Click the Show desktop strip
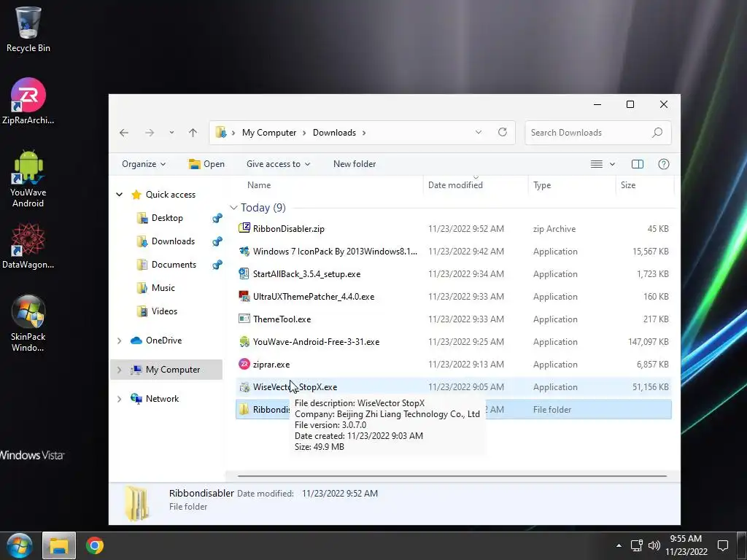Screen dimensions: 747x560 [742, 545]
